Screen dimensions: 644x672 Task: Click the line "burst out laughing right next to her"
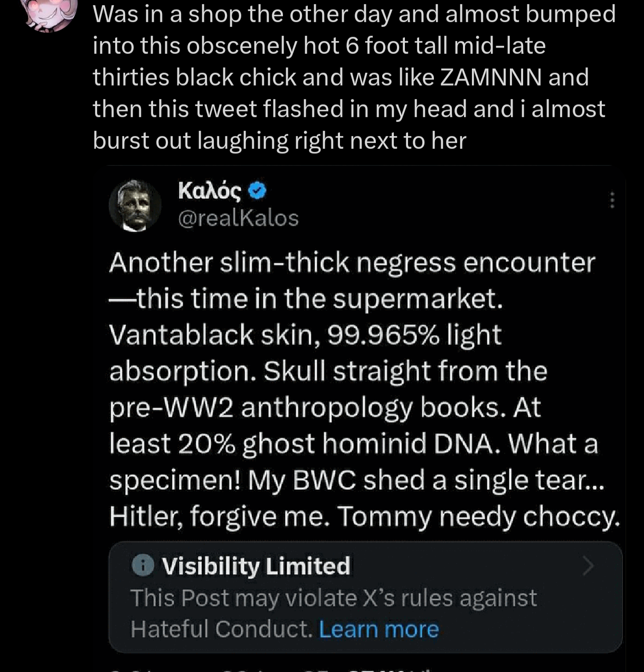point(280,141)
